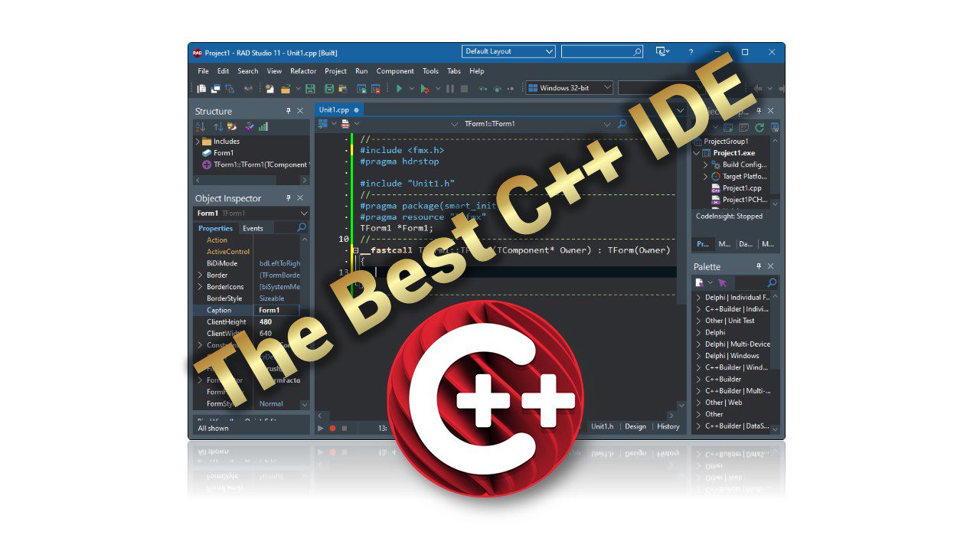The image size is (980, 551).
Task: Open the Component menu
Action: pyautogui.click(x=395, y=71)
